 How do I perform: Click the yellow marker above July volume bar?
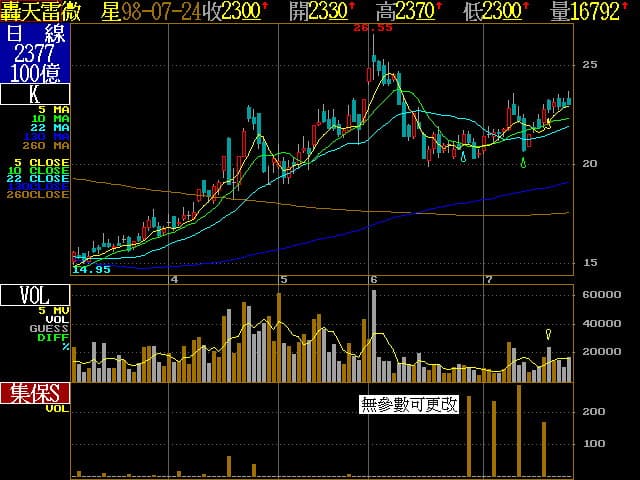[x=548, y=334]
